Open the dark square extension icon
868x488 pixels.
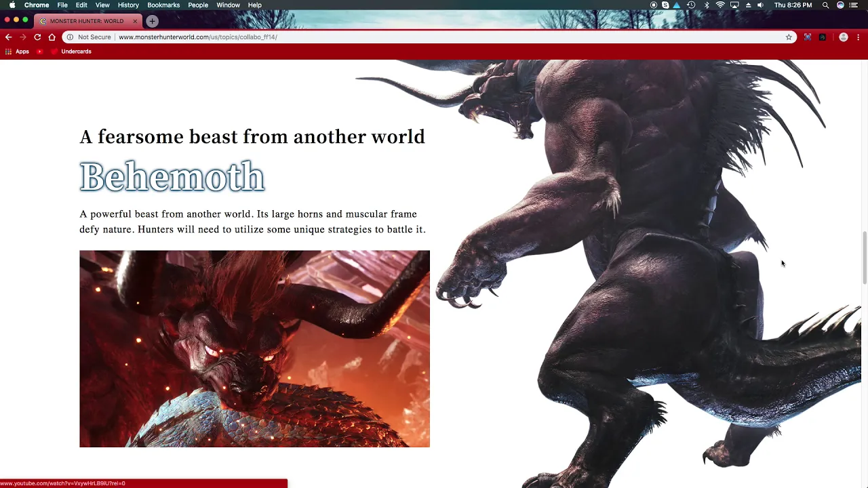tap(822, 37)
